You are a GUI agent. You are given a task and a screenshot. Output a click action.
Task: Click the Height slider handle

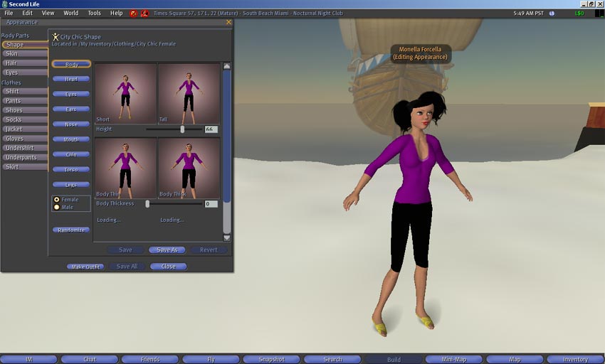pos(182,129)
